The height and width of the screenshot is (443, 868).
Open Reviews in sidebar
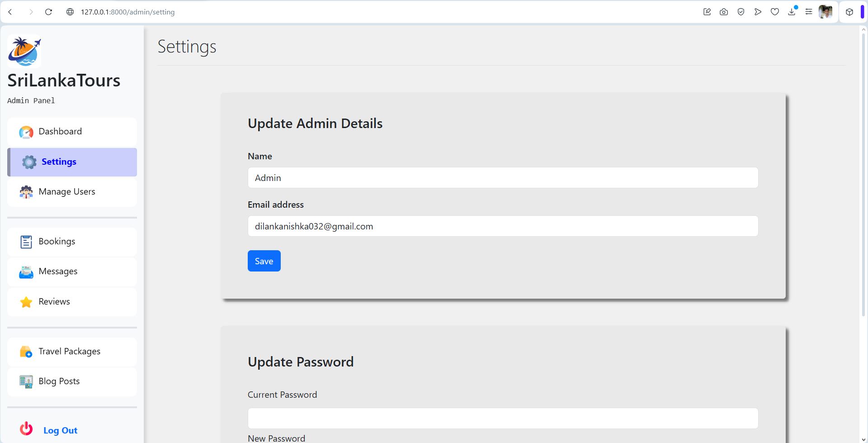click(72, 302)
